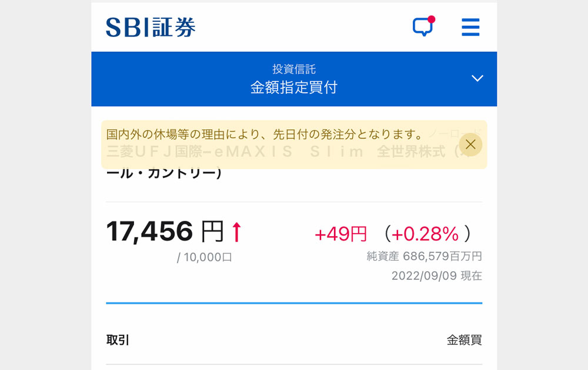
Task: Click the blue divider line
Action: tap(294, 303)
